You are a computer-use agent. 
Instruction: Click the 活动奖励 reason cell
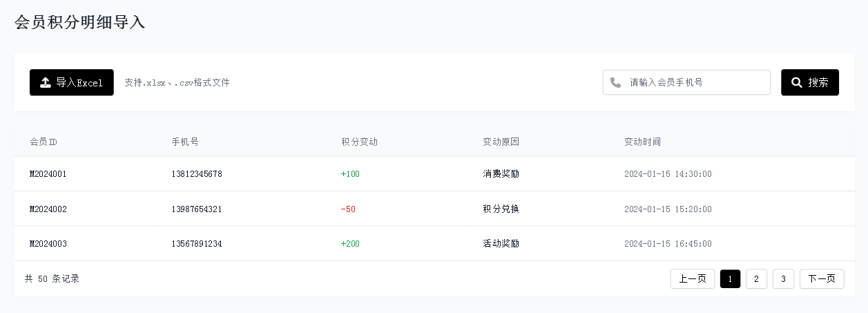click(501, 244)
